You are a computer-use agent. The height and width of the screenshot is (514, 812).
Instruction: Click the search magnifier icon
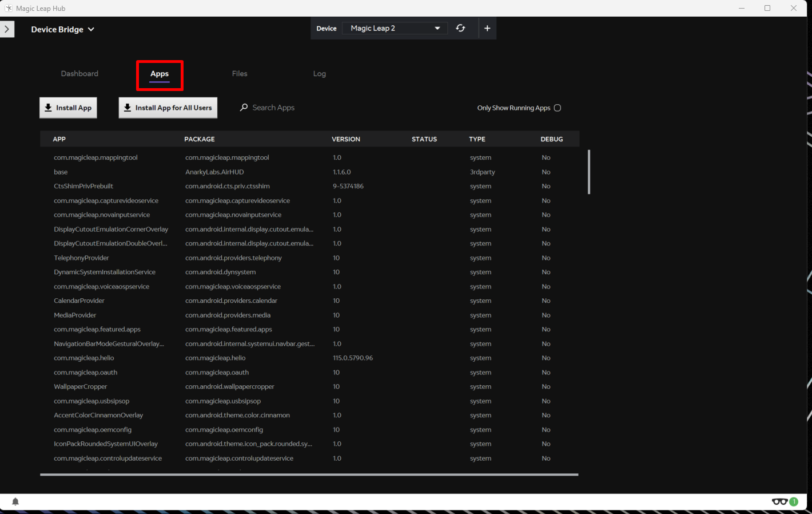point(244,107)
